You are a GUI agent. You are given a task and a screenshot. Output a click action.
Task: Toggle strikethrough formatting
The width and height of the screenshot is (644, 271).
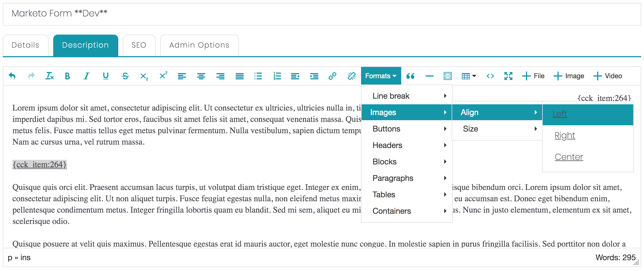125,76
